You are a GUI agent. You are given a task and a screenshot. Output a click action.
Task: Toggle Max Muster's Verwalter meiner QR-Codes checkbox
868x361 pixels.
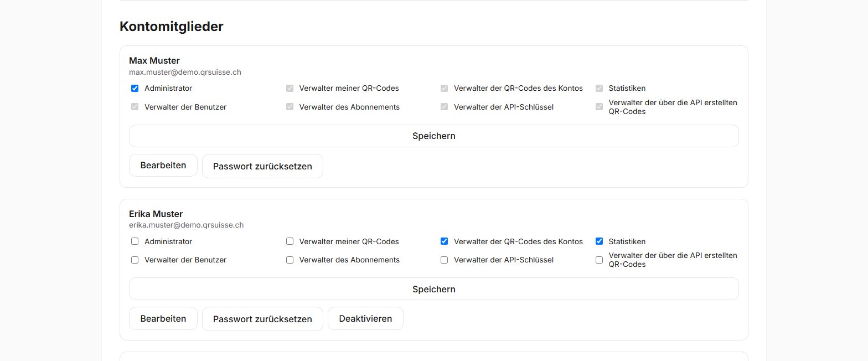coord(290,88)
